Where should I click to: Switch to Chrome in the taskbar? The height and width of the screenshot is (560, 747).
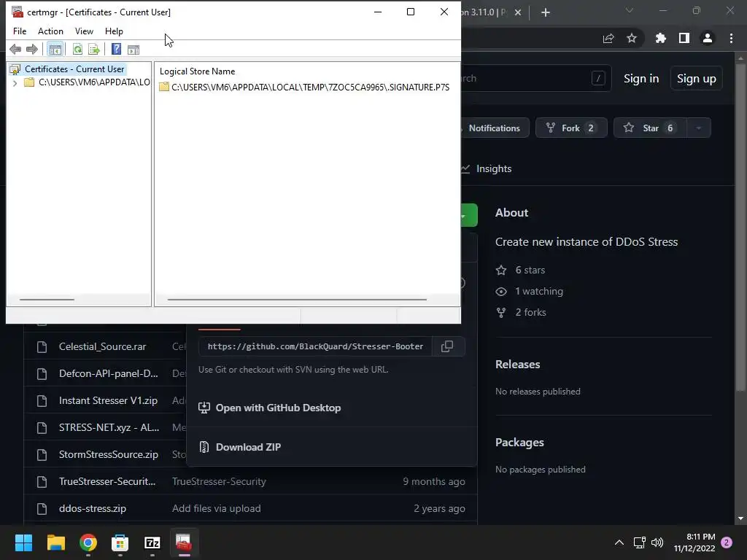click(88, 542)
